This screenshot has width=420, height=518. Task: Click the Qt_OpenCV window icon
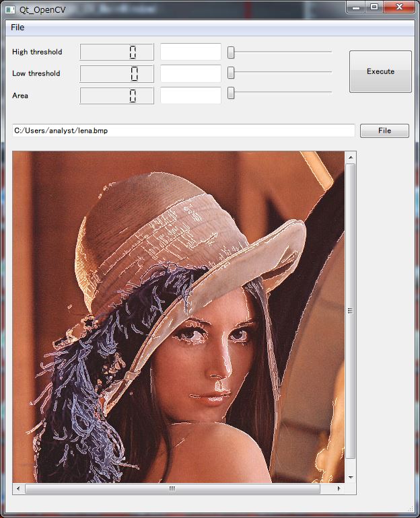[x=10, y=9]
